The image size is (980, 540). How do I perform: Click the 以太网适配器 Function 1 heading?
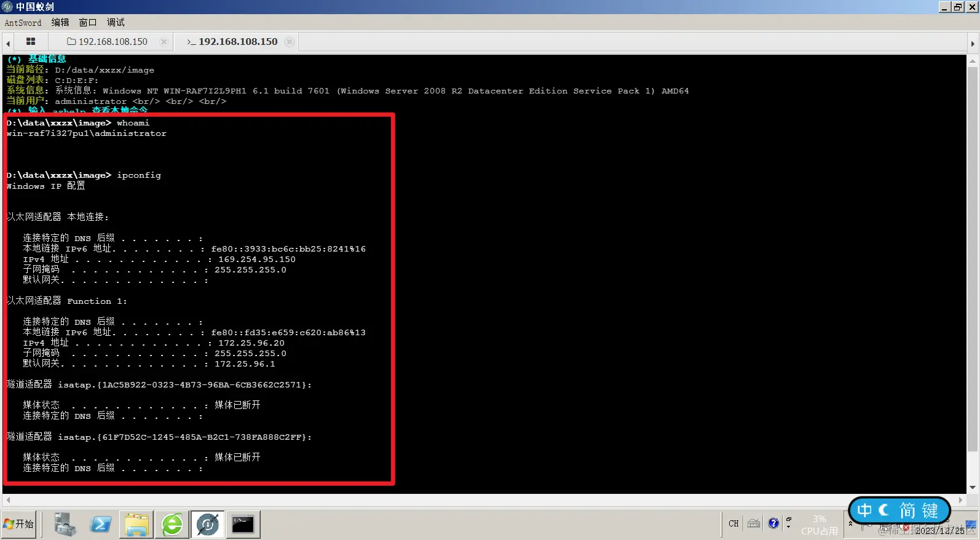tap(67, 301)
